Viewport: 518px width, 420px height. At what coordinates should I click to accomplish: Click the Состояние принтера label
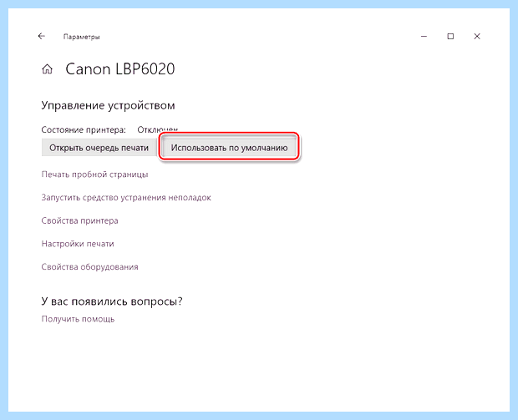84,129
